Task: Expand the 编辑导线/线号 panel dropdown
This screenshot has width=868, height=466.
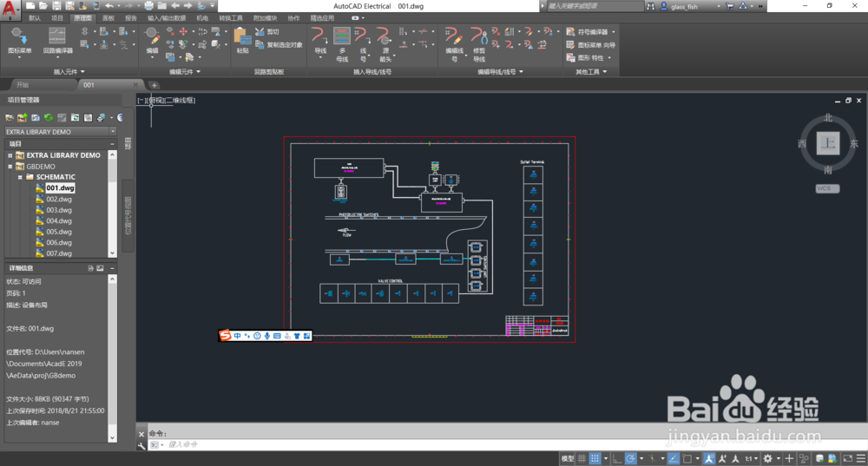Action: coord(501,72)
